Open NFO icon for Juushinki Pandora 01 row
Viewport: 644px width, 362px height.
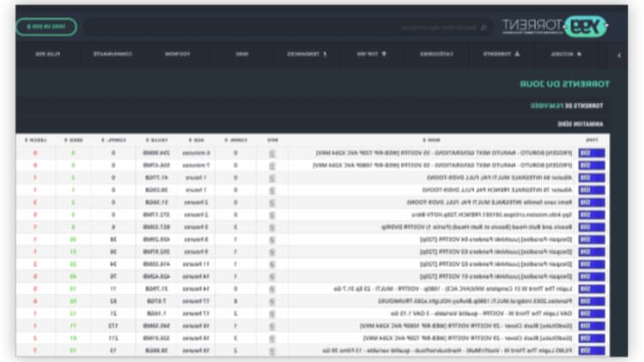(271, 276)
